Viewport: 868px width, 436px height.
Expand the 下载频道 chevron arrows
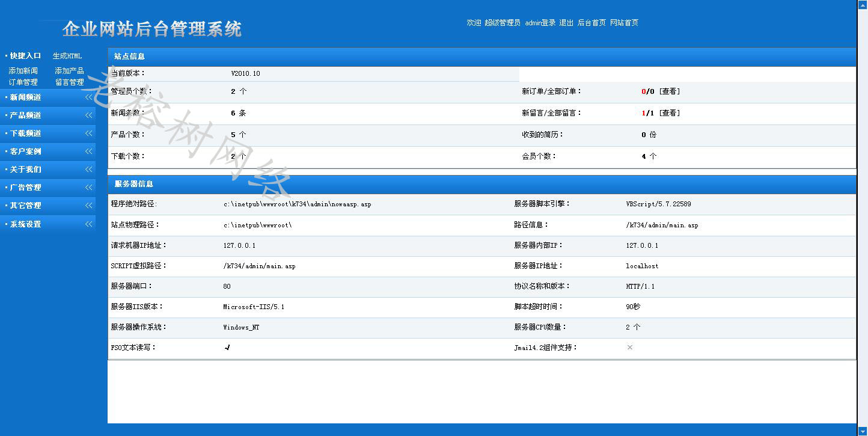88,133
